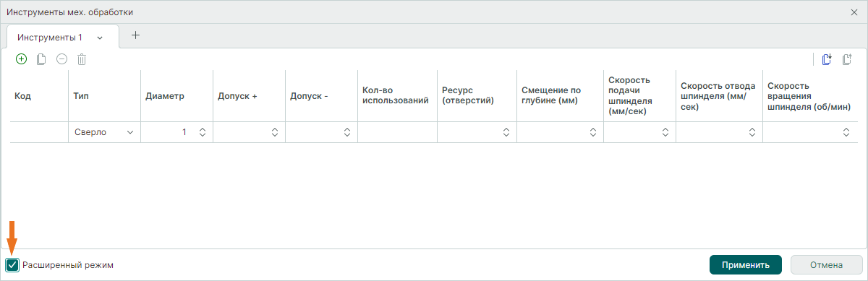Adjust the Смещение по глубине stepper
The image size is (868, 281).
pyautogui.click(x=593, y=132)
